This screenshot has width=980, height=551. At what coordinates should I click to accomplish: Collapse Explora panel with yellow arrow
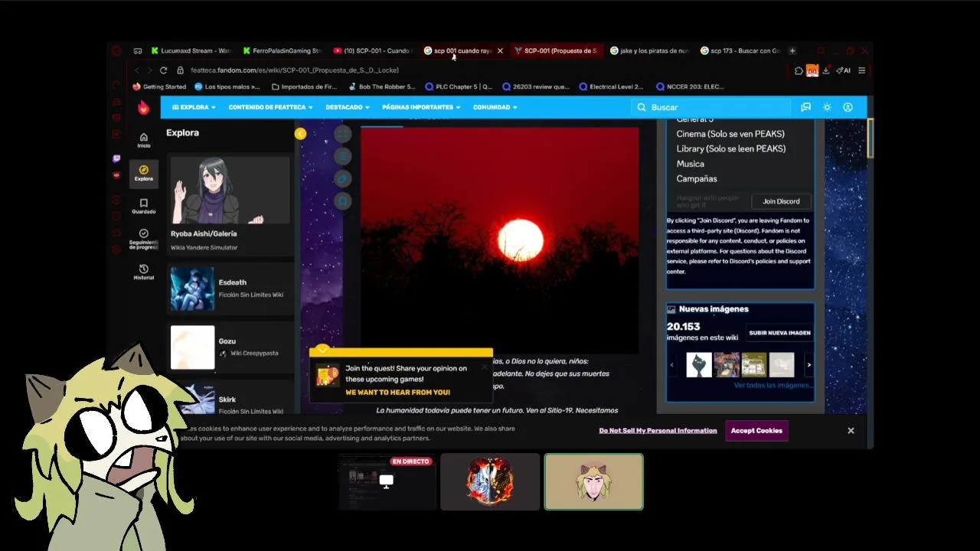click(x=300, y=133)
